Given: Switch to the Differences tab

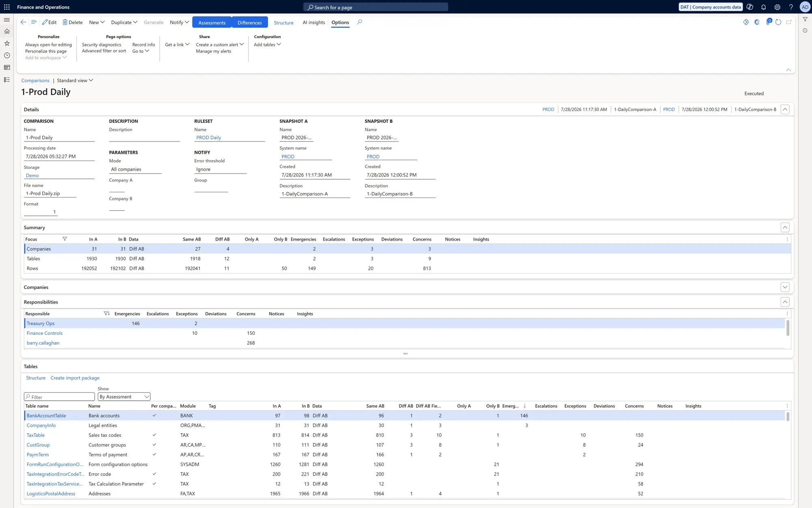Looking at the screenshot, I should click(250, 22).
